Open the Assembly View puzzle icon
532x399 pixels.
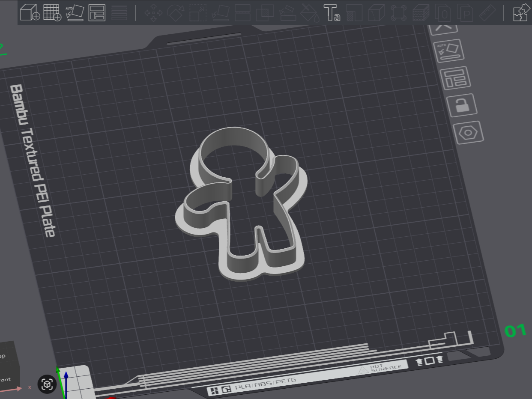521,12
